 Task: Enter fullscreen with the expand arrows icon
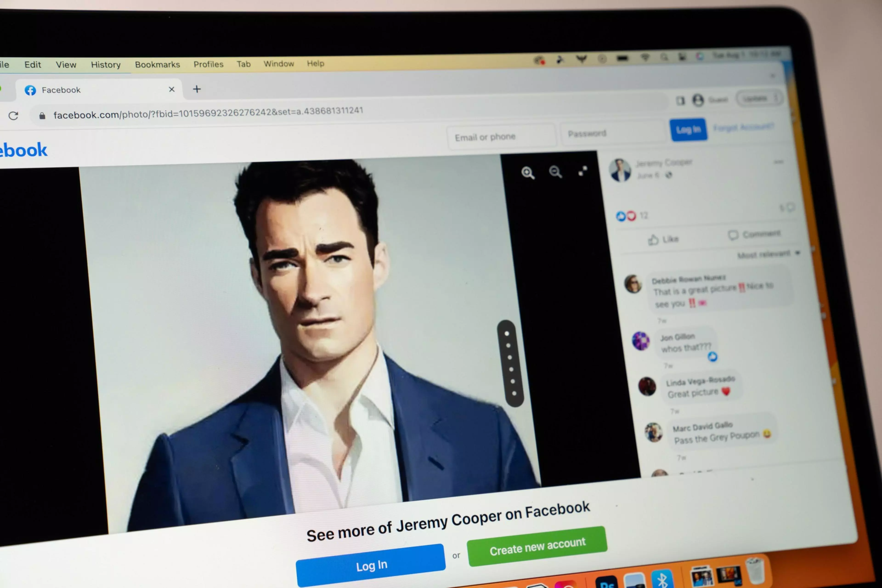[x=583, y=171]
